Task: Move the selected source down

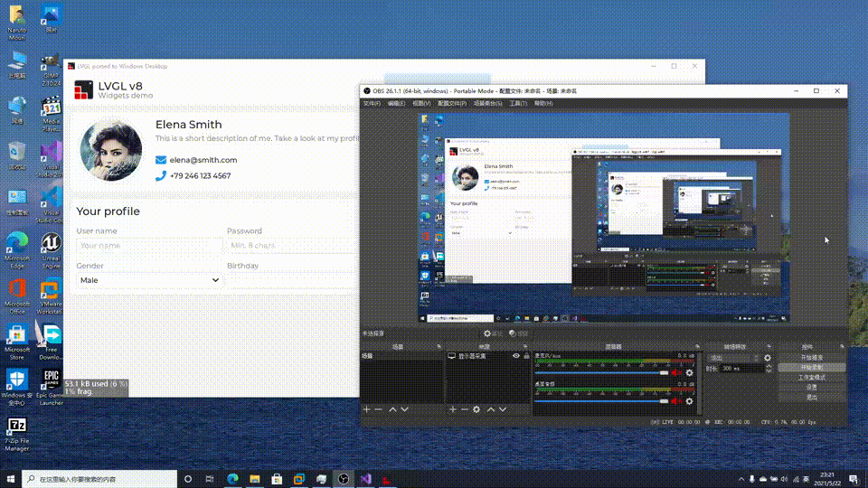Action: pyautogui.click(x=503, y=409)
